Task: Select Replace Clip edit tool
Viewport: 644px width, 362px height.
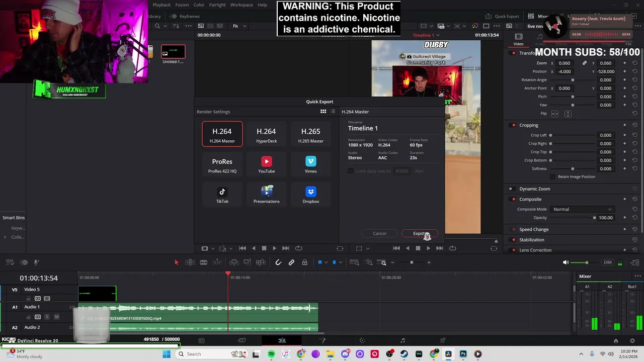Action: coord(261,262)
